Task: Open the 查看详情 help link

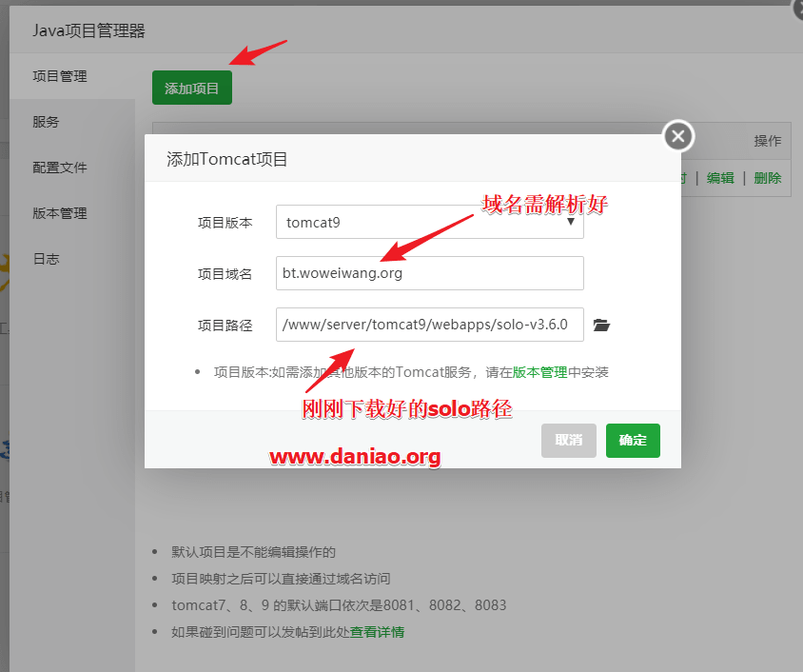Action: (377, 631)
